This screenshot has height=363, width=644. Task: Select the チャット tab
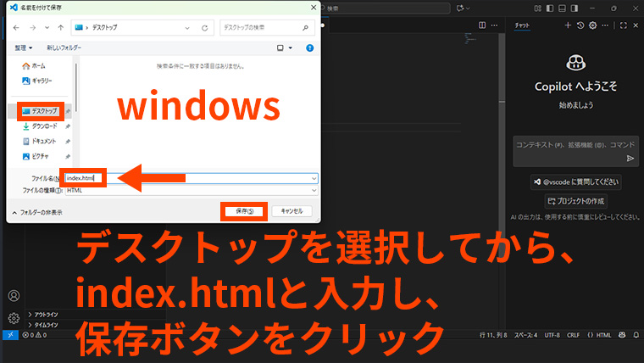523,25
